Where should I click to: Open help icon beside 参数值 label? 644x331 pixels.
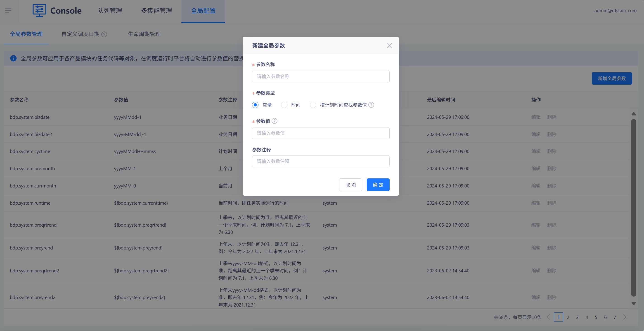point(274,121)
